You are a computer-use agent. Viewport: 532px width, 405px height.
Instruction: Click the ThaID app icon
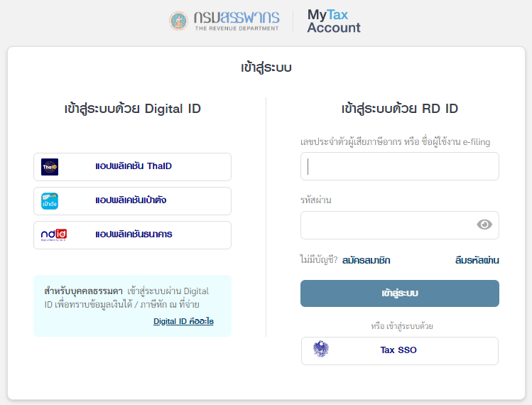pos(50,167)
